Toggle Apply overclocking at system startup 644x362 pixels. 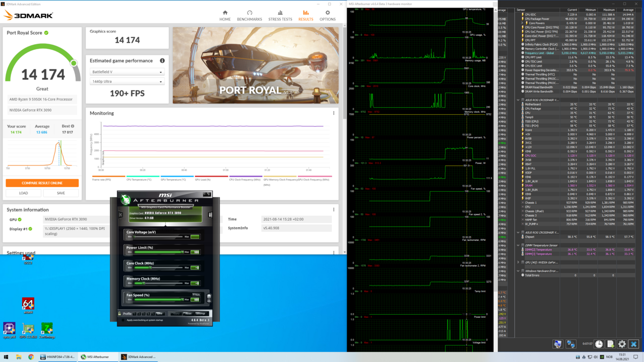123,320
